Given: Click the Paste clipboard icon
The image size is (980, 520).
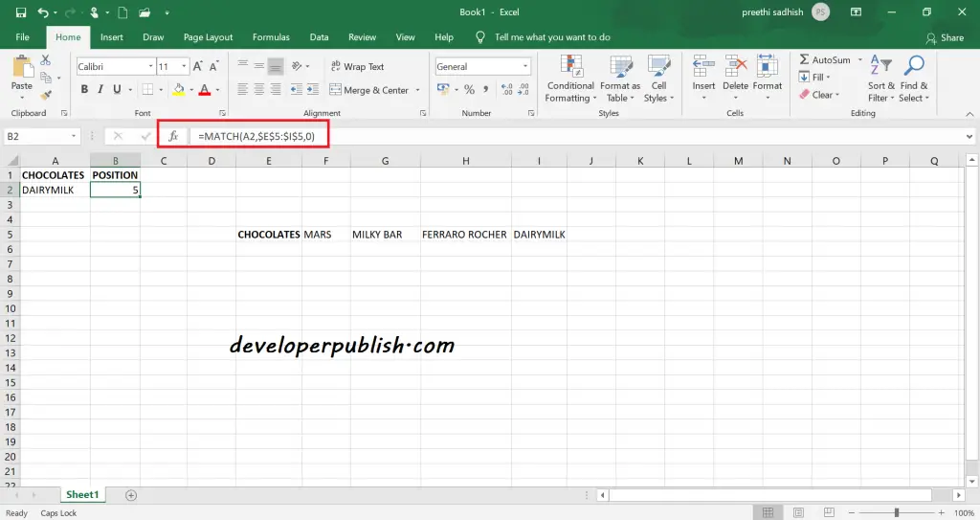Looking at the screenshot, I should (23, 67).
